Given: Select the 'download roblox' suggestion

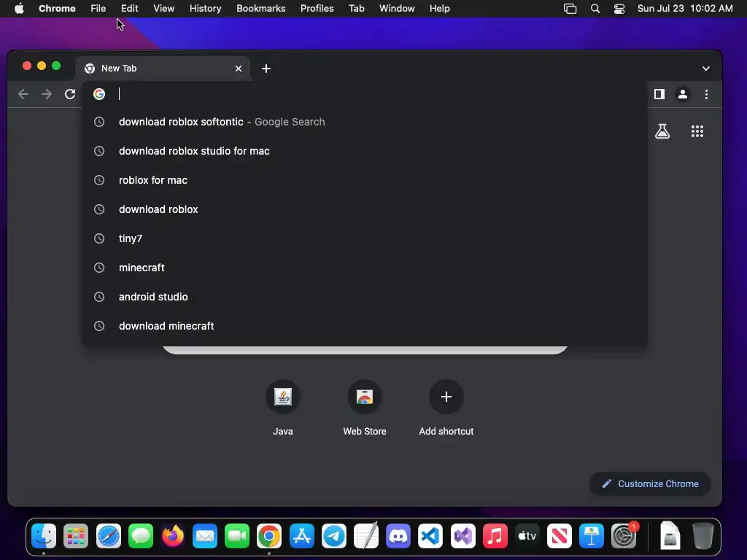Looking at the screenshot, I should coord(365,209).
